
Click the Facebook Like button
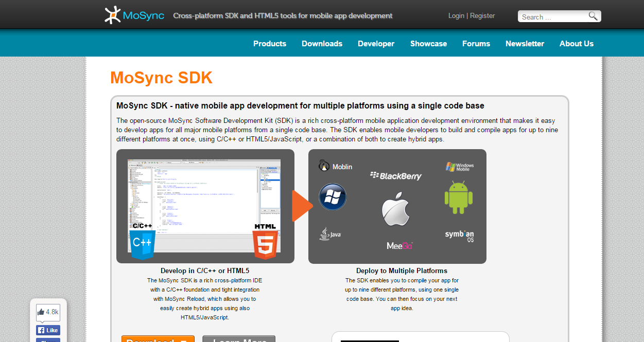click(48, 330)
